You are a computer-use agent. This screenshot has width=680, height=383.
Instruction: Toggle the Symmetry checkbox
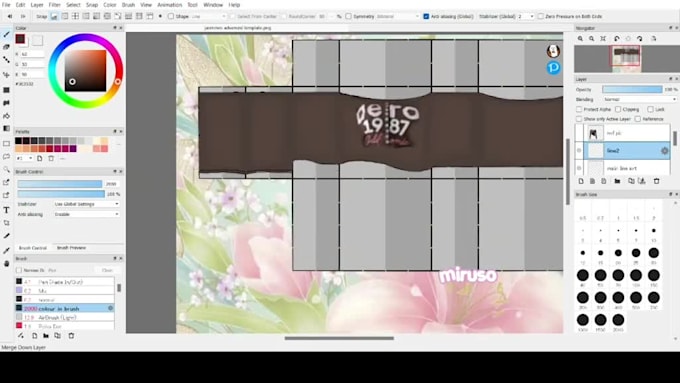(x=348, y=16)
